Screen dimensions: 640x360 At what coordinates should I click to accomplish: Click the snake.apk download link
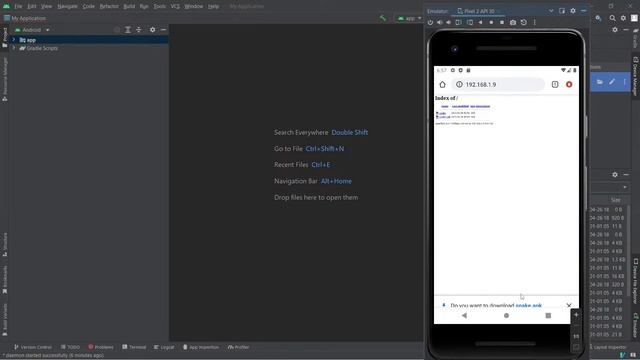click(x=529, y=306)
